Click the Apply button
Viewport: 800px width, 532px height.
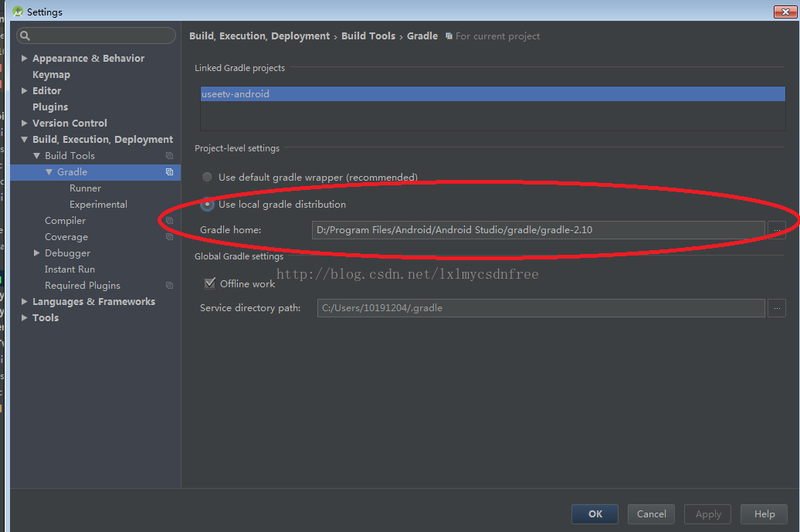(707, 514)
